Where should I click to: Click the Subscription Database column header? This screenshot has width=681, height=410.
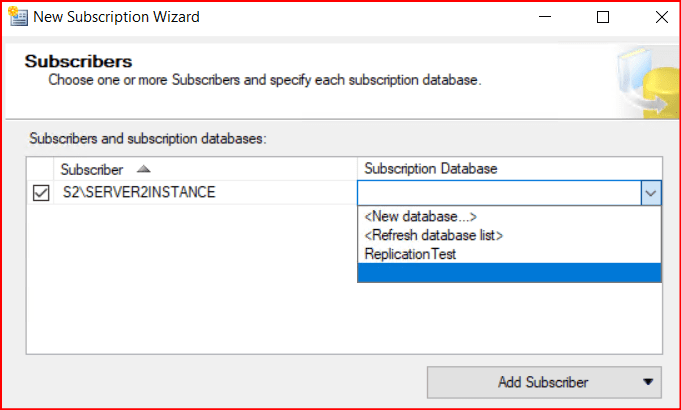pos(430,169)
